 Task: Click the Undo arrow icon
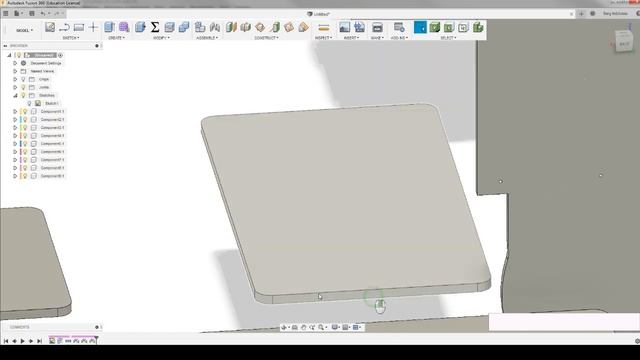[43, 13]
